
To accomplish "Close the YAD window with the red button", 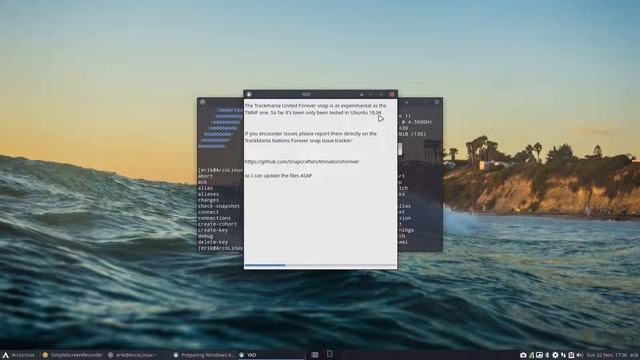I will pyautogui.click(x=392, y=94).
